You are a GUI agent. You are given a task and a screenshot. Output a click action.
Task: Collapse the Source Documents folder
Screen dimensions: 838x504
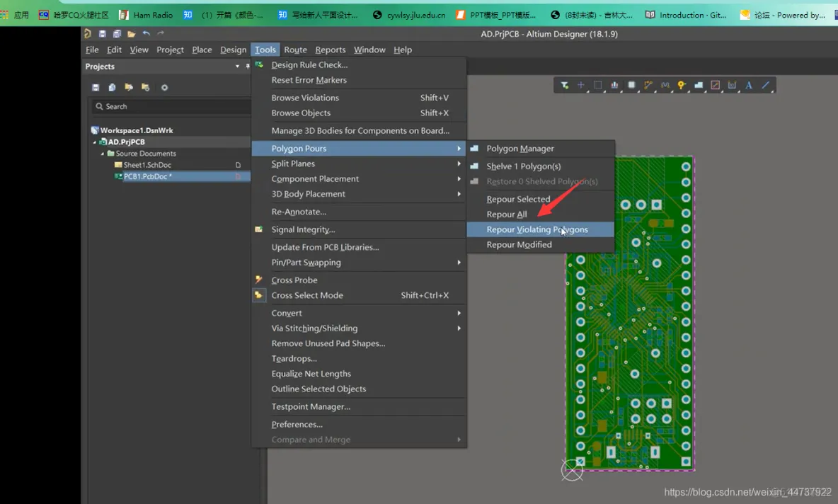point(103,154)
